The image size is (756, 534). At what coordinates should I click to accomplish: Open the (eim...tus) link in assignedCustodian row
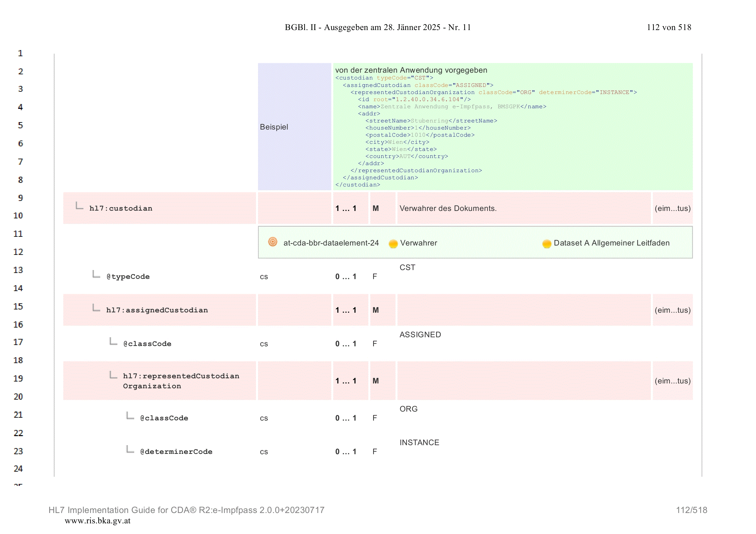point(672,310)
